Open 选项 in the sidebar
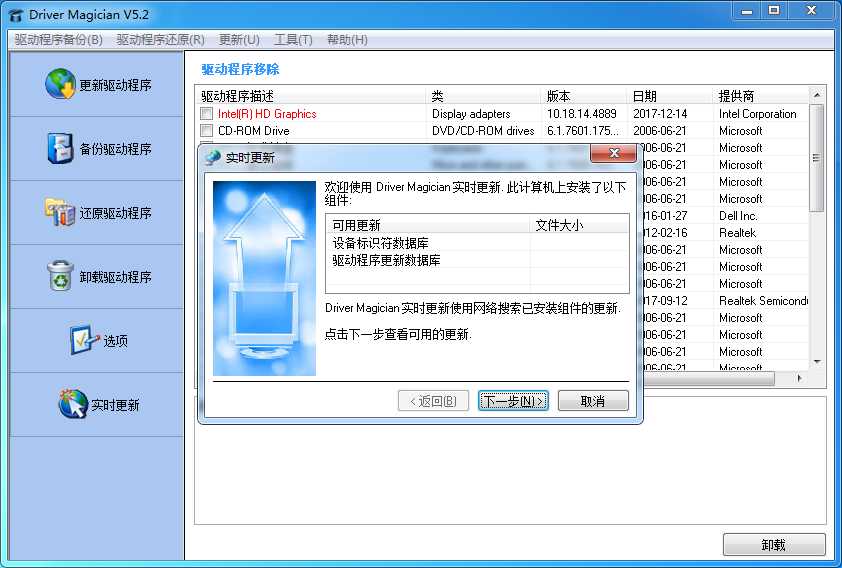The height and width of the screenshot is (568, 842). coord(97,340)
